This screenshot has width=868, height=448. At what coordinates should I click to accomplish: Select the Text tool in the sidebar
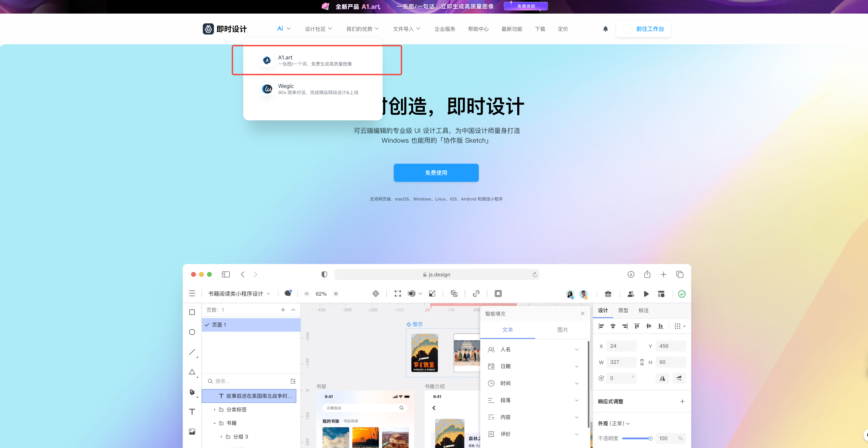coord(192,412)
